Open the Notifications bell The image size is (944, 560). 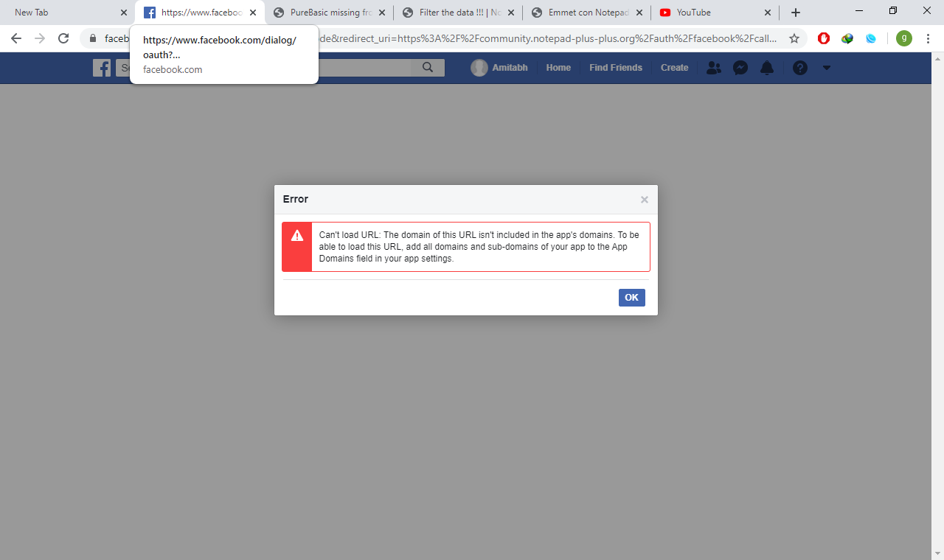pyautogui.click(x=767, y=68)
